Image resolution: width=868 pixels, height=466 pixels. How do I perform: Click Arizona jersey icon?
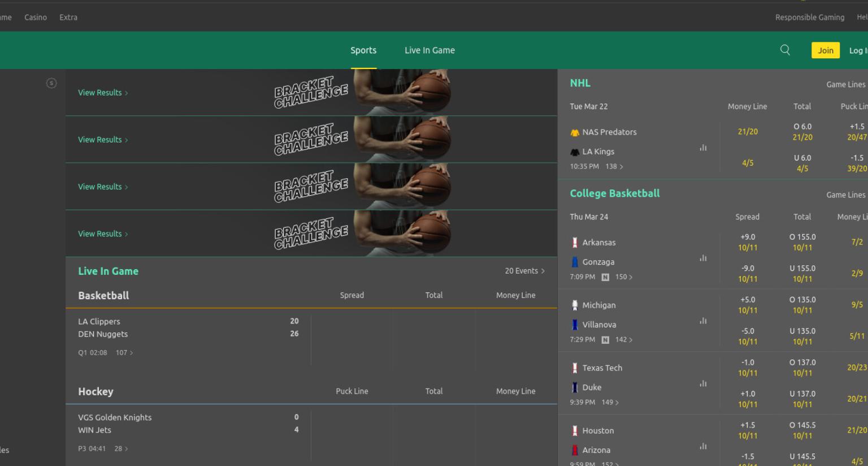(x=575, y=450)
